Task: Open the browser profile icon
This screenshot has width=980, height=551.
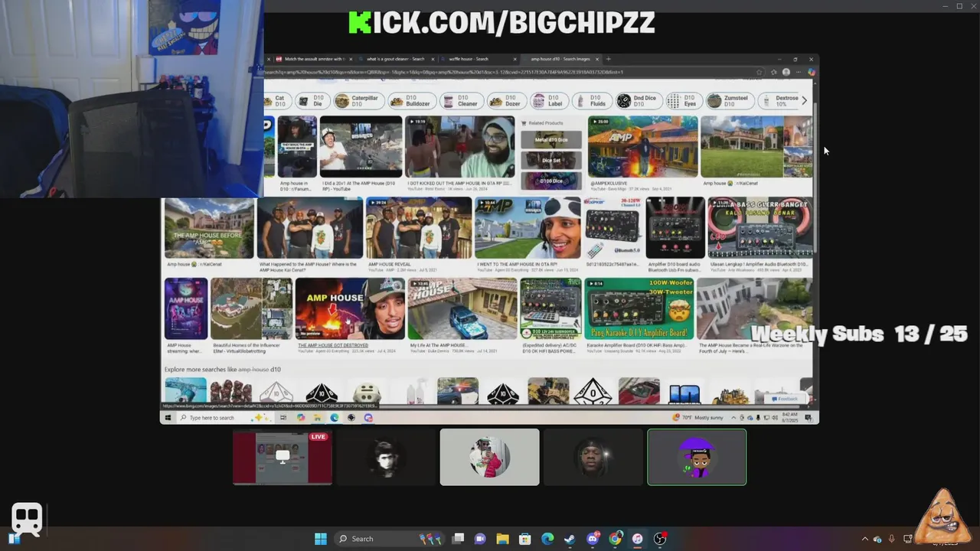Action: (x=786, y=72)
